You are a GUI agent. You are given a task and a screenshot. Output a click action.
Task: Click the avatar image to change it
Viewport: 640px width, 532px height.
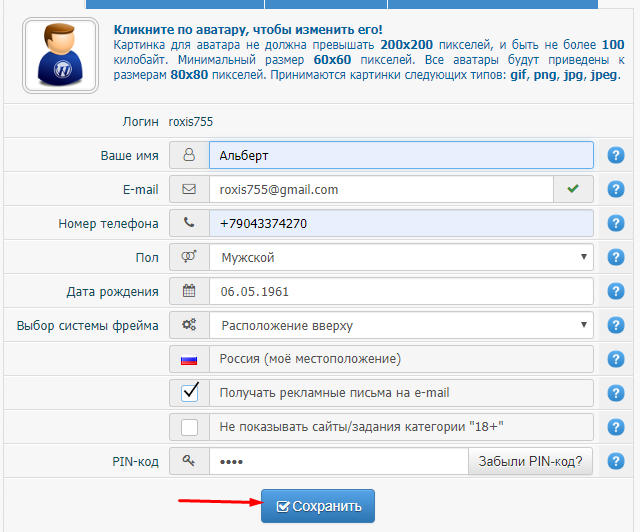click(60, 55)
